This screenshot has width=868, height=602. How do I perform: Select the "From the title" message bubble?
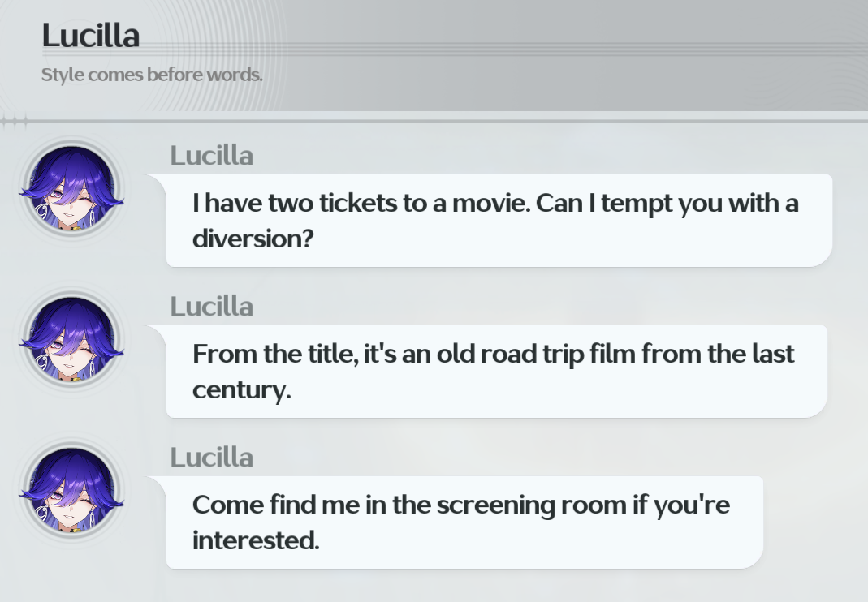496,371
